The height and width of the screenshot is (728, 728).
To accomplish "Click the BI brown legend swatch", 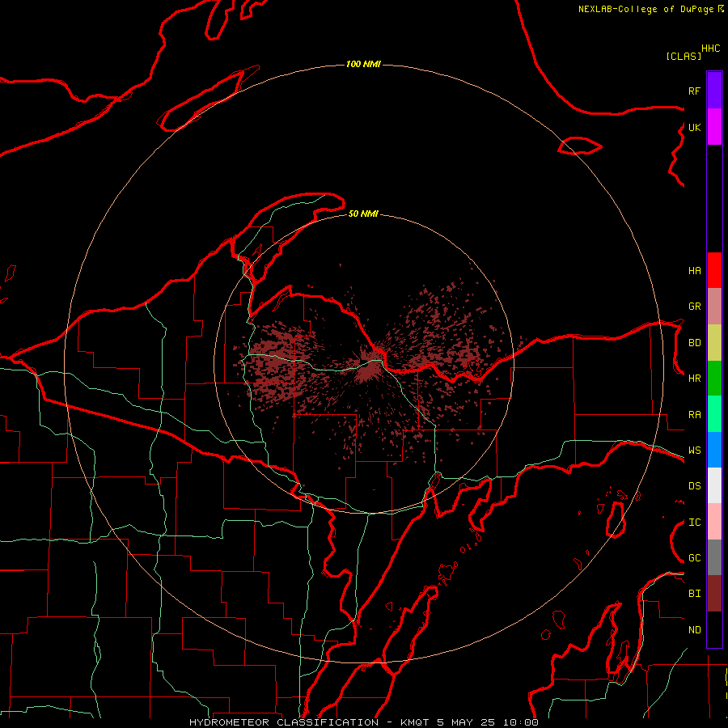I will (x=714, y=594).
